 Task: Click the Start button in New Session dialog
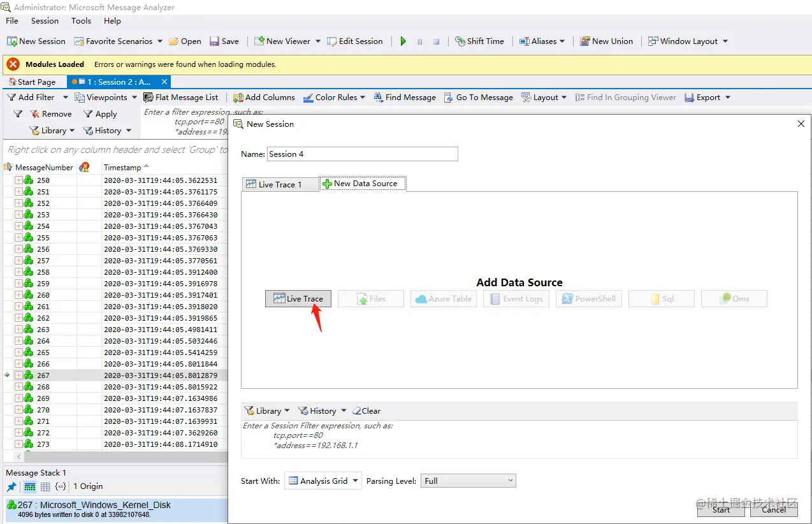721,509
